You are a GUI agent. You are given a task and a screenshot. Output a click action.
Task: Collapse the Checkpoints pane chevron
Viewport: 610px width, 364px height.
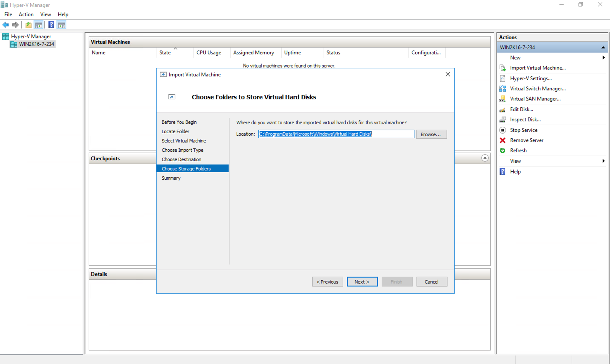[485, 158]
